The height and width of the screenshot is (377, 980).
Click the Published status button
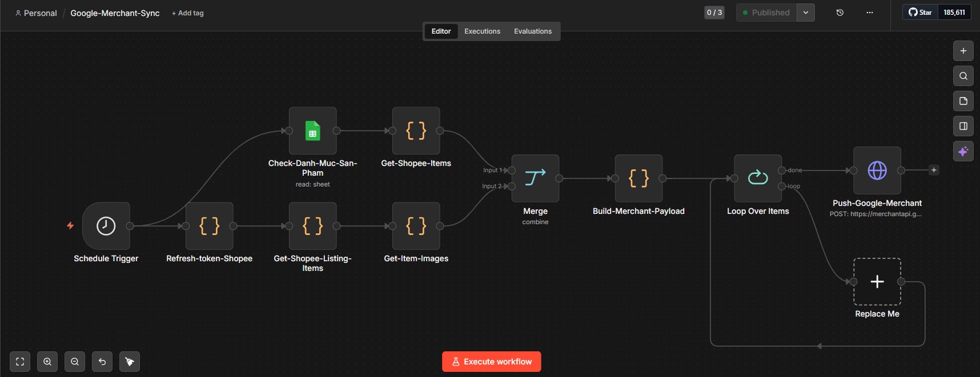766,13
